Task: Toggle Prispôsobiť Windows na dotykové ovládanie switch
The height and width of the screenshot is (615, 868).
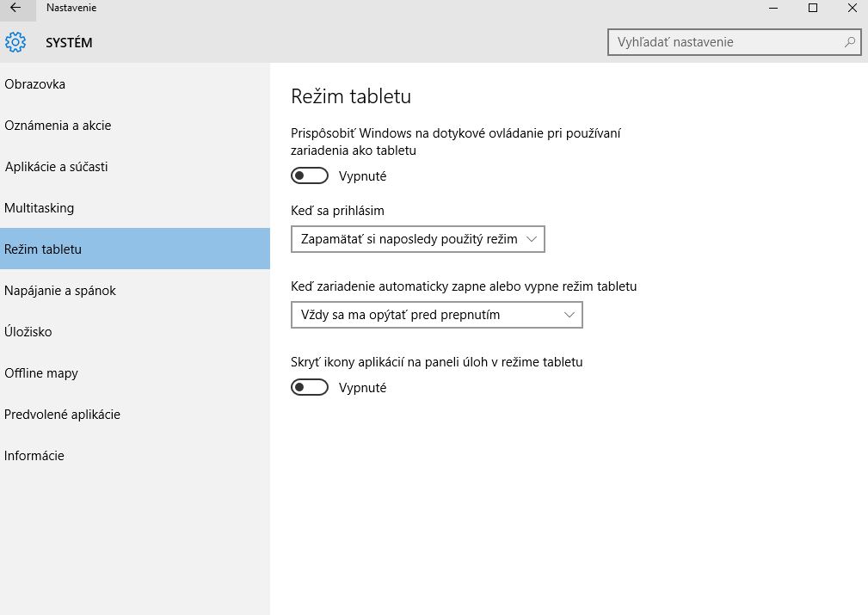Action: (x=310, y=175)
